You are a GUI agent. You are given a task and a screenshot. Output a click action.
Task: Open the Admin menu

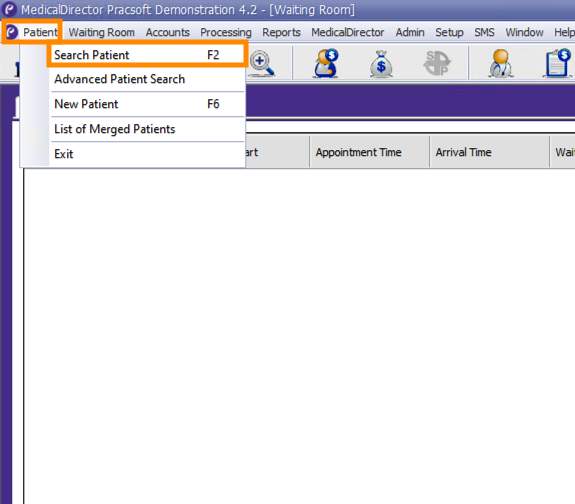coord(410,32)
